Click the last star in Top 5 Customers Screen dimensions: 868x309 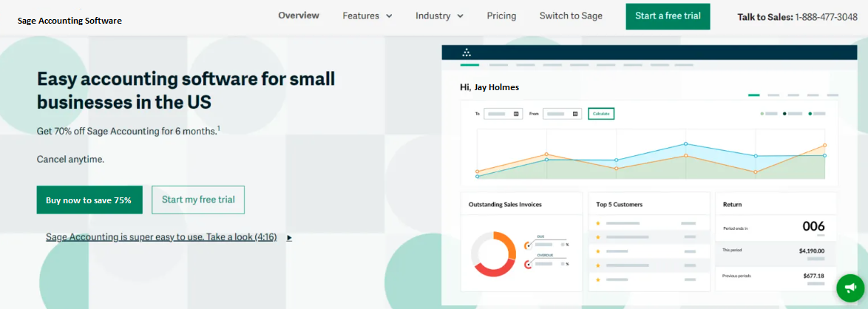598,280
